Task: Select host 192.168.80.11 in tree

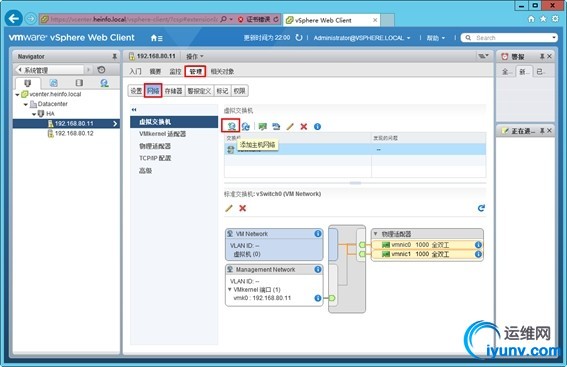Action: [67, 124]
